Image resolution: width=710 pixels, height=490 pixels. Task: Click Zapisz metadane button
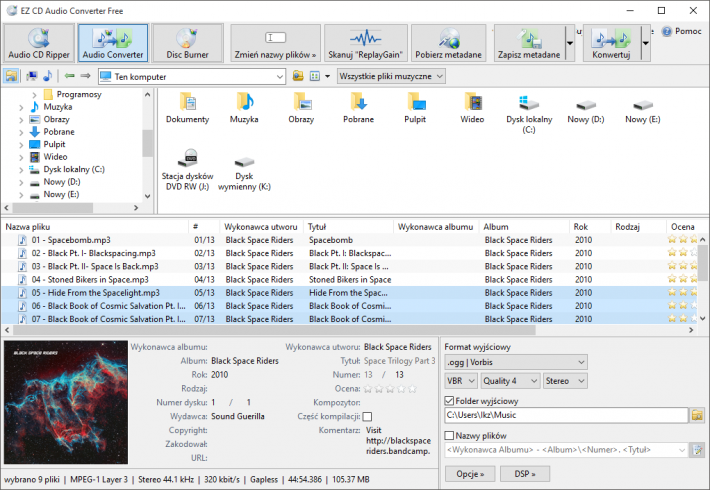[529, 43]
